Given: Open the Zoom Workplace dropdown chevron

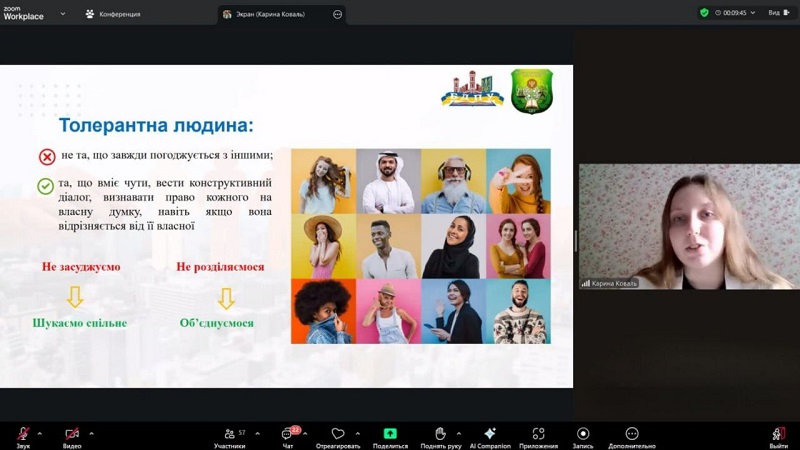Looking at the screenshot, I should pyautogui.click(x=63, y=14).
